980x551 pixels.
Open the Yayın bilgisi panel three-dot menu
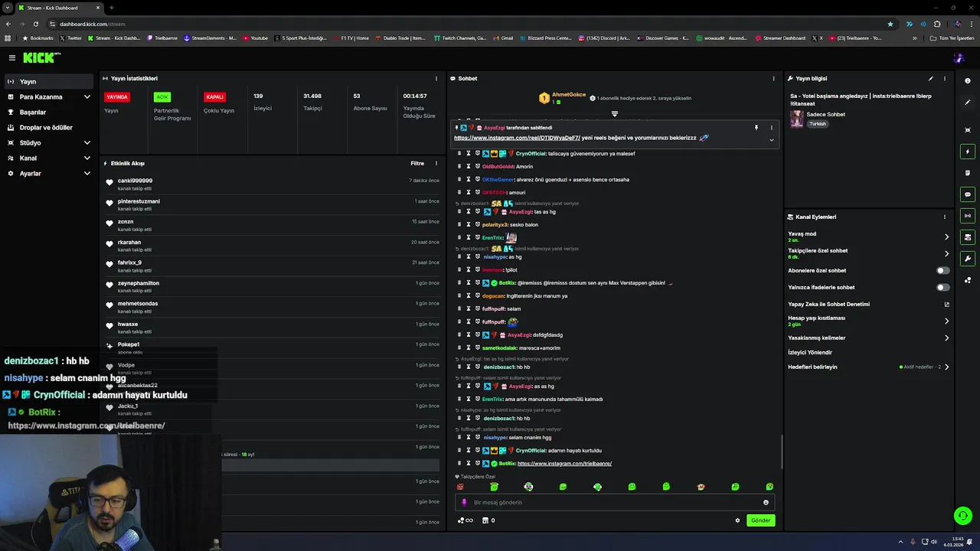pos(945,78)
